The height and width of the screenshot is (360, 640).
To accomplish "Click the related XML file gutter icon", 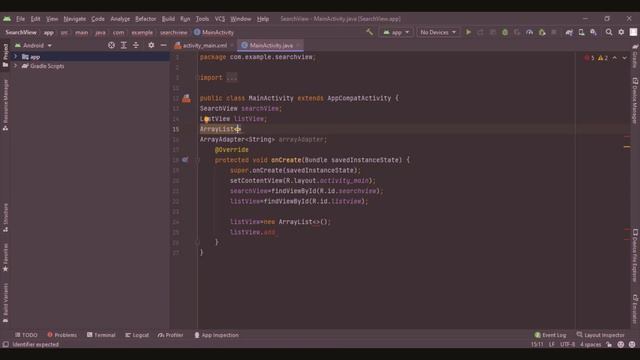I will tap(186, 98).
